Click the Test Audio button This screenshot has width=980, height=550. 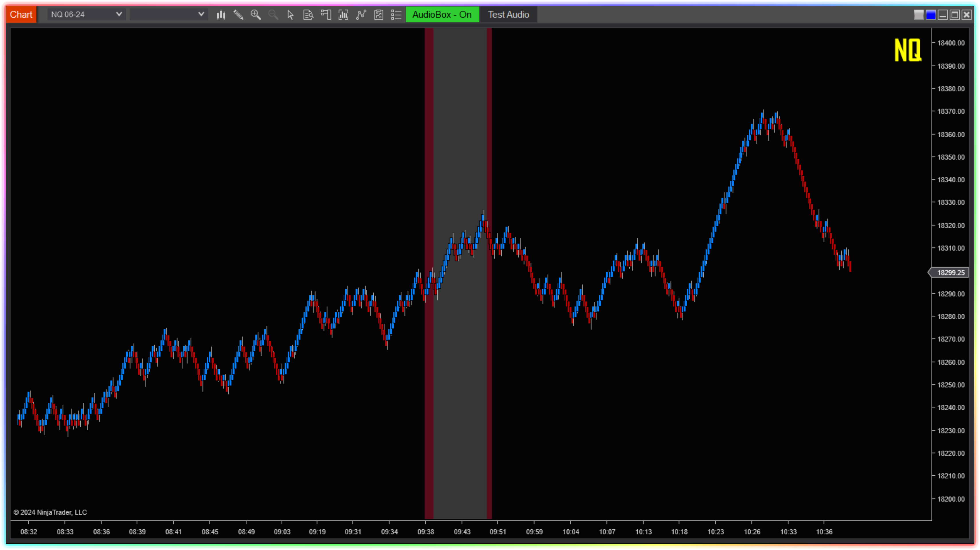508,15
